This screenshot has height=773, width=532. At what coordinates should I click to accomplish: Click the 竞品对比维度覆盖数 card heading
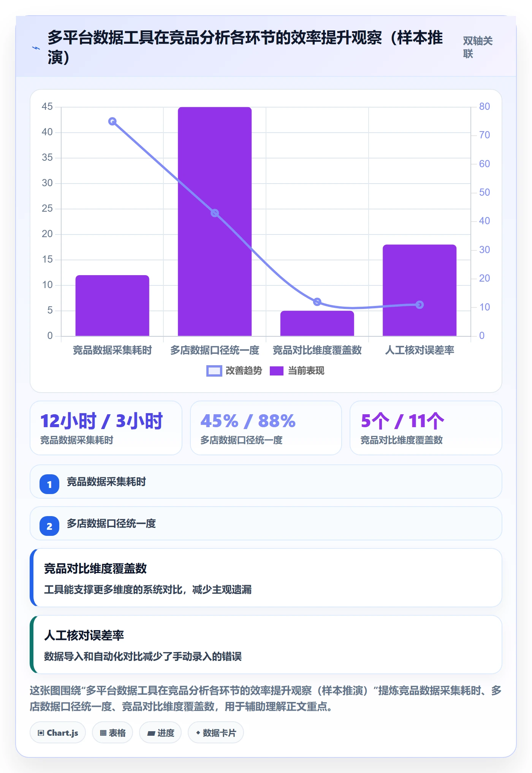tap(95, 569)
